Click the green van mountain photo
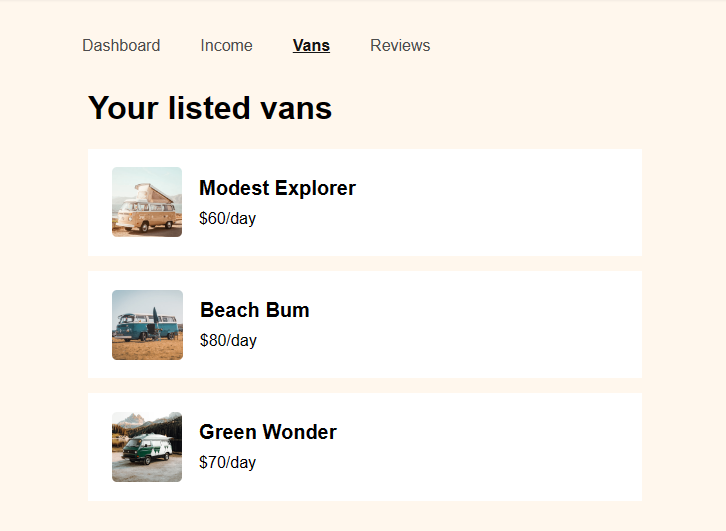This screenshot has width=726, height=531. (147, 447)
